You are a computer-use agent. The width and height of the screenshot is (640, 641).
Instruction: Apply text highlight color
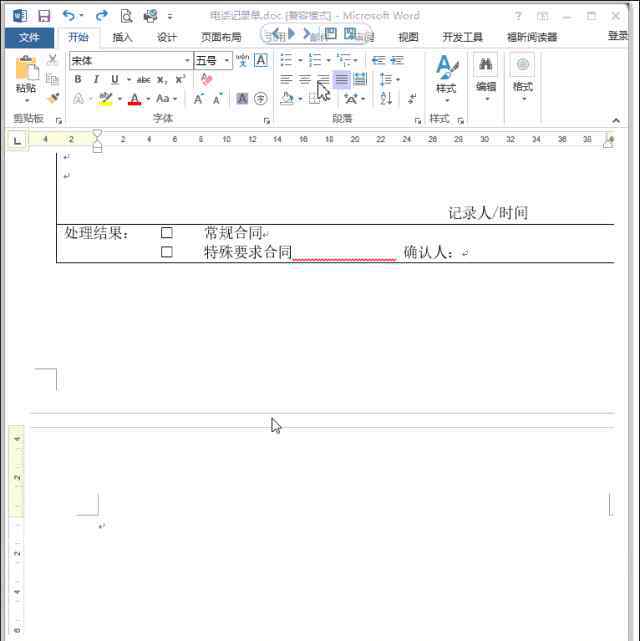point(105,99)
